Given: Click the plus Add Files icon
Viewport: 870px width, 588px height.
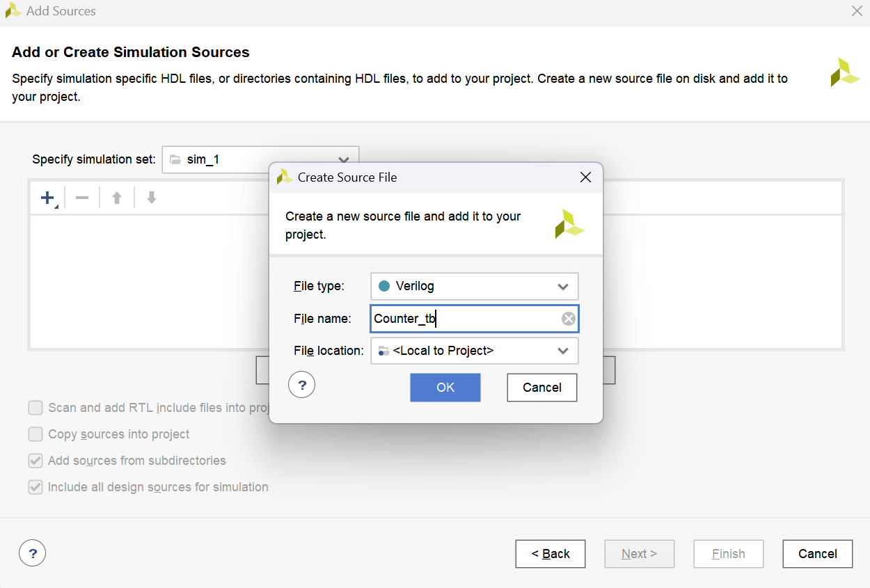Looking at the screenshot, I should pyautogui.click(x=47, y=198).
